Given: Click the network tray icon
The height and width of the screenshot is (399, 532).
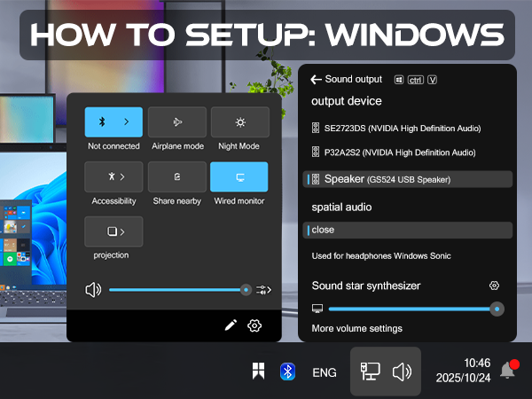Looking at the screenshot, I should pos(370,372).
